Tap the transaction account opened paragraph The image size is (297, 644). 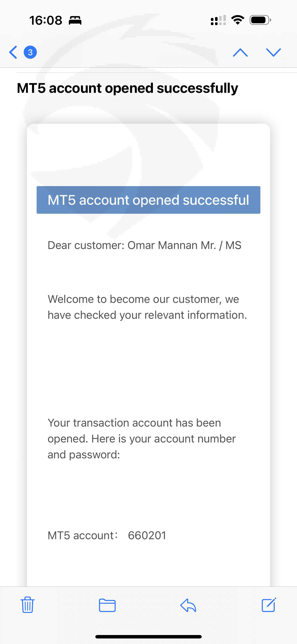142,439
